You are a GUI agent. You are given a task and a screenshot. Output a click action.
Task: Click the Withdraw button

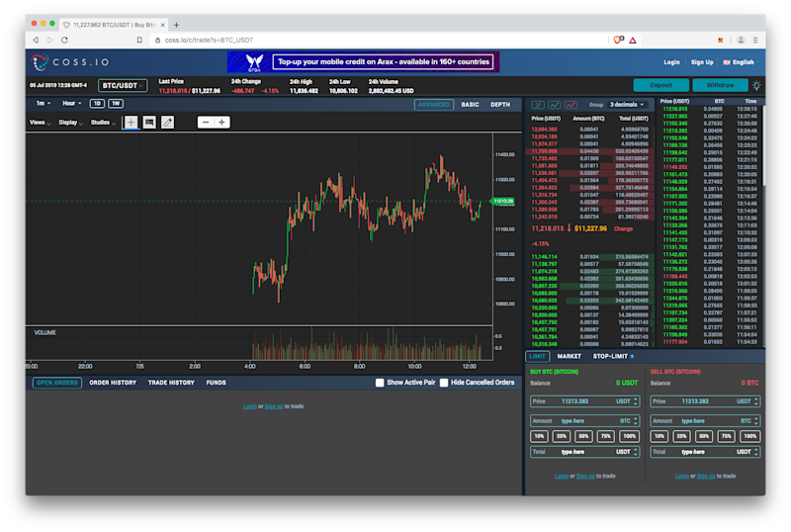click(720, 85)
